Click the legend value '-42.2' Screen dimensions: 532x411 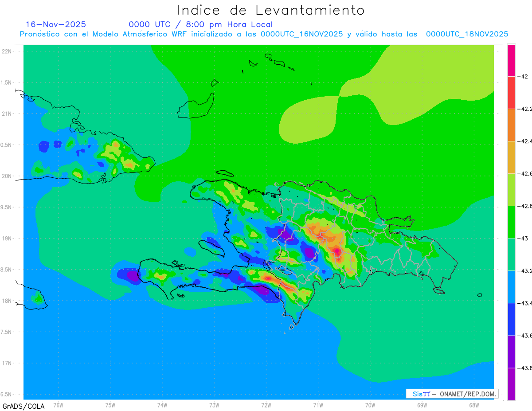point(525,109)
